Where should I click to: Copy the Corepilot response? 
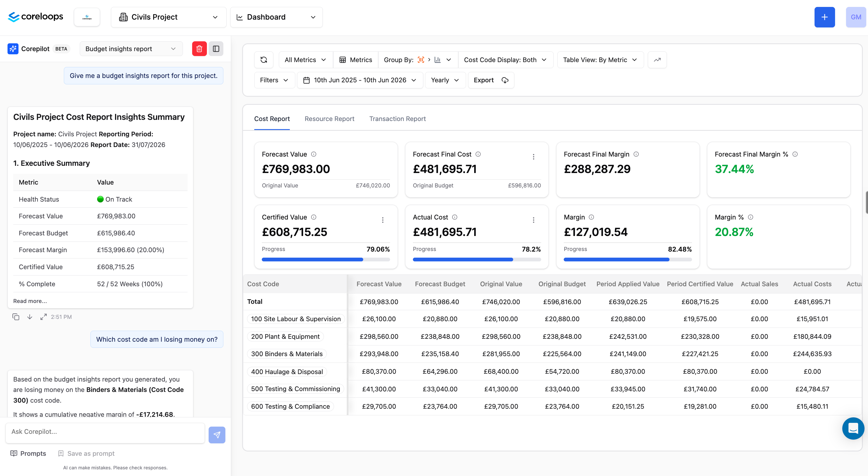[x=16, y=317]
